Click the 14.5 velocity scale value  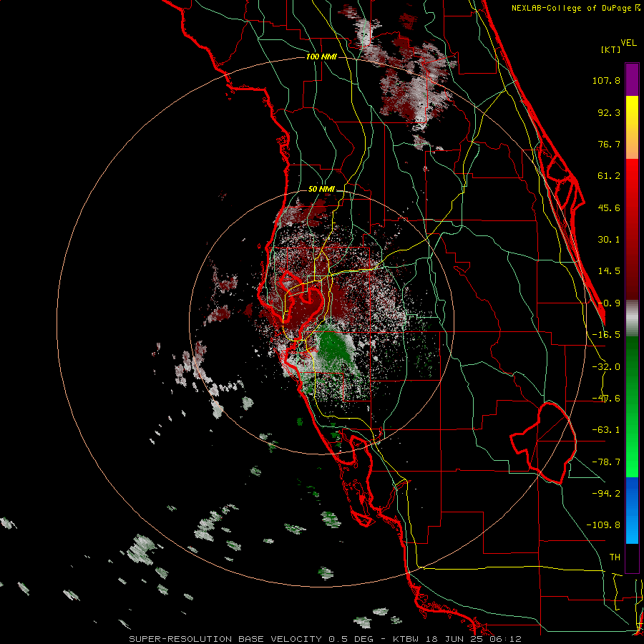coord(609,271)
